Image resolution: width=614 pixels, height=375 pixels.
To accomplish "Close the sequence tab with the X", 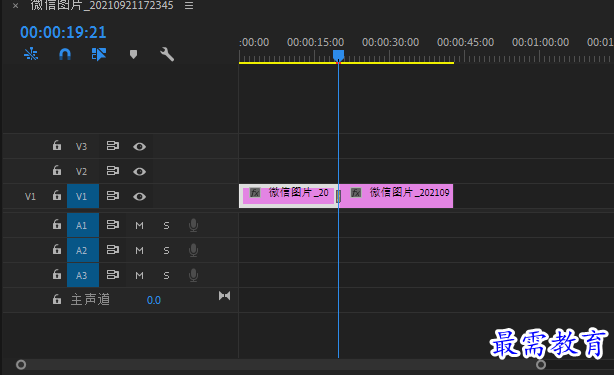I will click(15, 5).
